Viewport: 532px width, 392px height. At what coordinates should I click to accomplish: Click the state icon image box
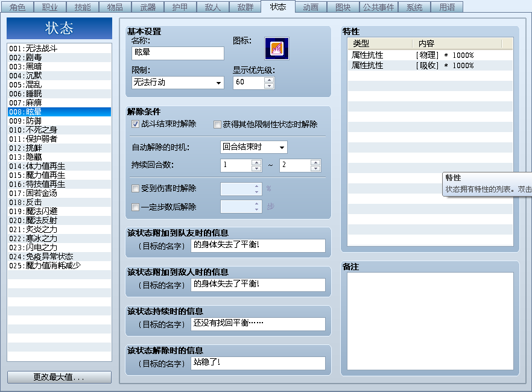click(x=276, y=48)
